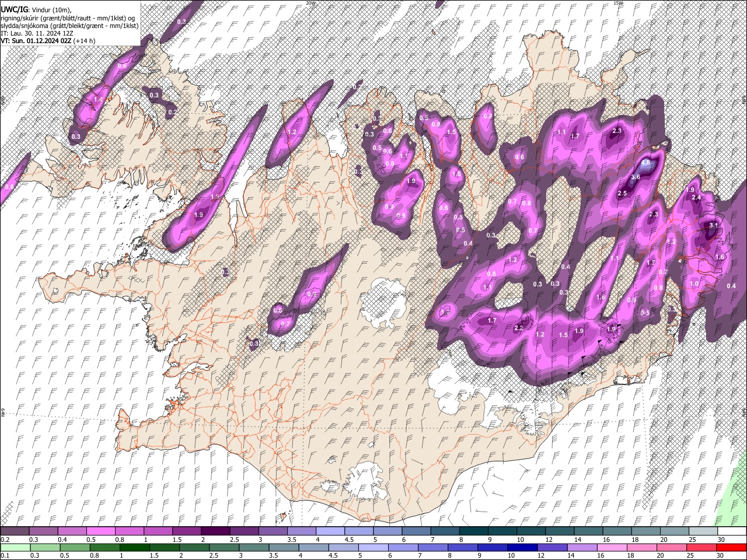Screen dimensions: 747x560
Task: Select the rain legend swatch starting at 7
Action: 432,548
